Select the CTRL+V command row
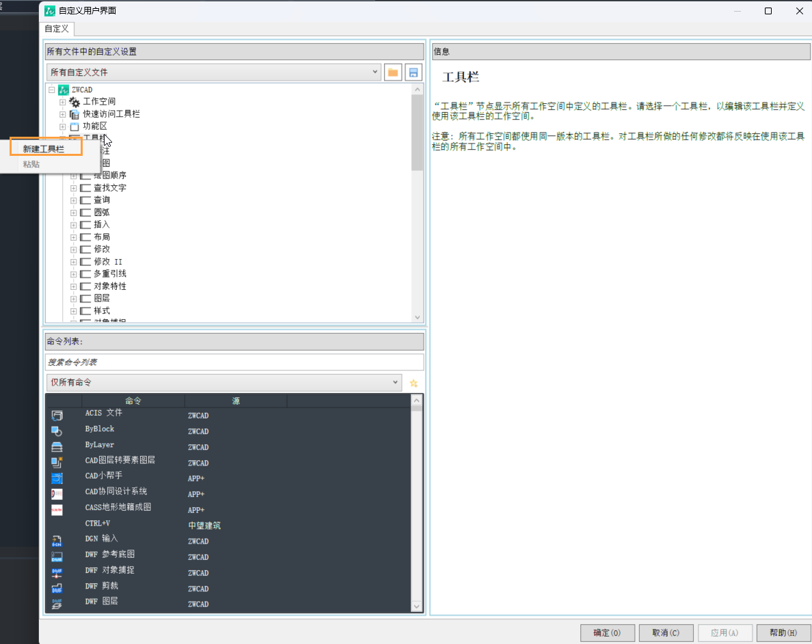This screenshot has width=812, height=644. (x=228, y=525)
